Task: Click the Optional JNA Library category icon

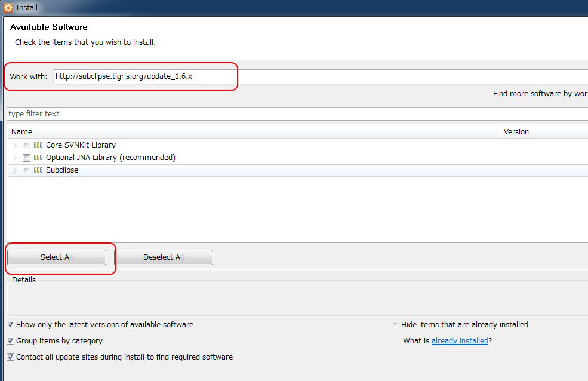Action: coord(38,158)
